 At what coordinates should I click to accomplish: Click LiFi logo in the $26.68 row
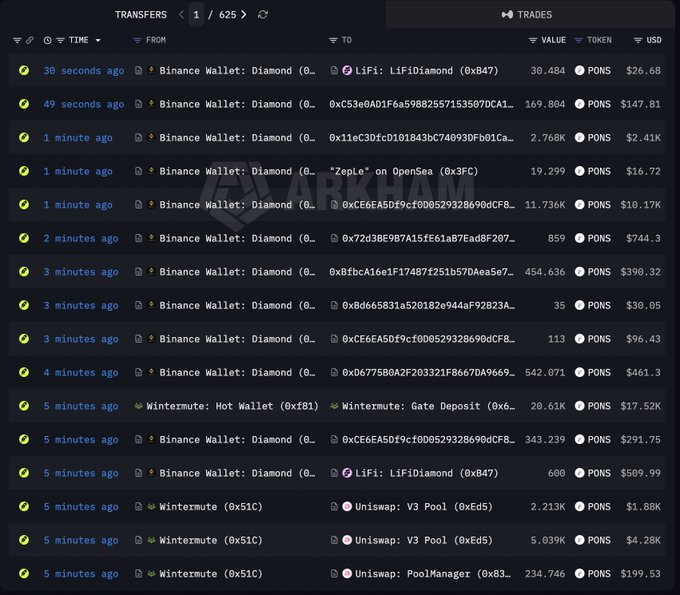pyautogui.click(x=347, y=70)
